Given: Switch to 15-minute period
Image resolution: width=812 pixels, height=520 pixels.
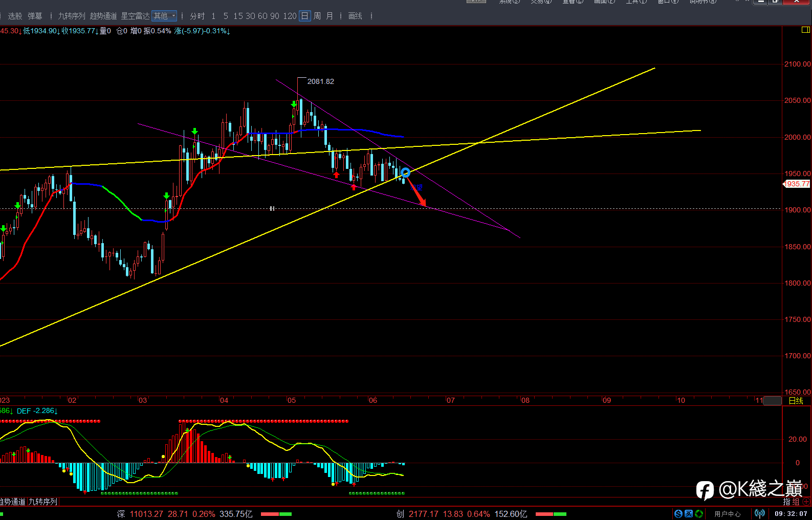Looking at the screenshot, I should coord(238,16).
